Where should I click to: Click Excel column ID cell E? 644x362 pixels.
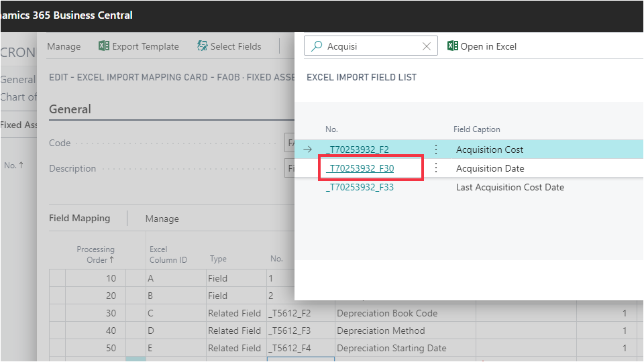tap(176, 348)
